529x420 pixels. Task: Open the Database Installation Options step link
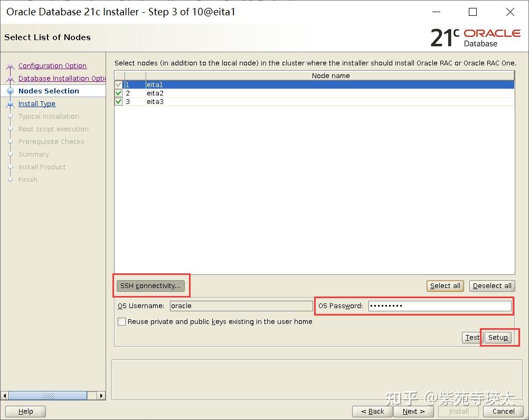pyautogui.click(x=62, y=78)
